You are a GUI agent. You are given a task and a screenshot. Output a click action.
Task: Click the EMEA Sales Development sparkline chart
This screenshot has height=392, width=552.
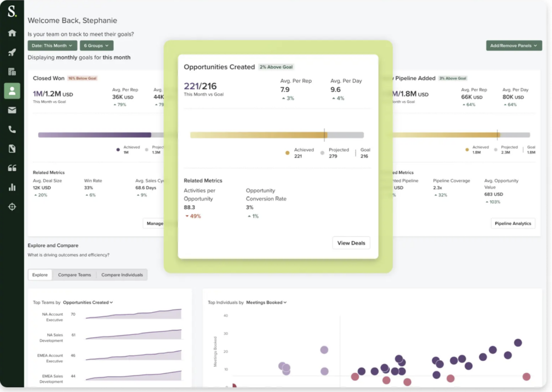(134, 375)
